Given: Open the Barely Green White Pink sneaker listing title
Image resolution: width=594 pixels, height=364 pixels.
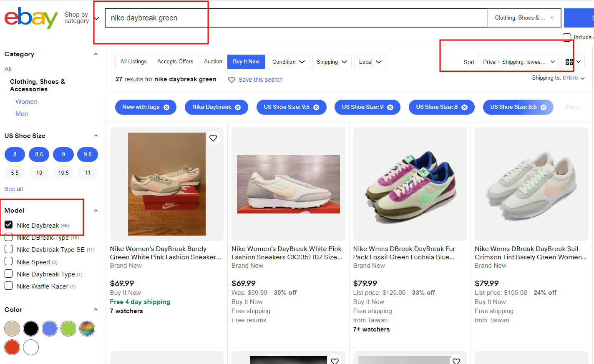Looking at the screenshot, I should click(166, 253).
